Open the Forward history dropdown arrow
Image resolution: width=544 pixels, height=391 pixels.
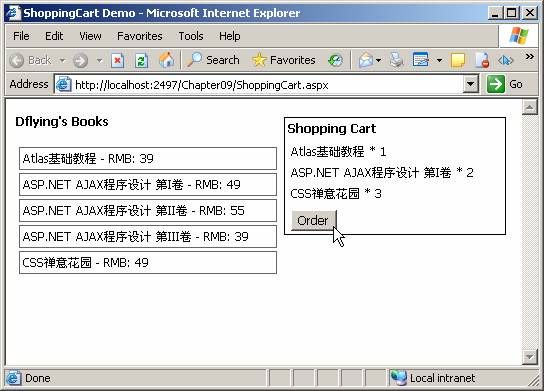point(99,61)
